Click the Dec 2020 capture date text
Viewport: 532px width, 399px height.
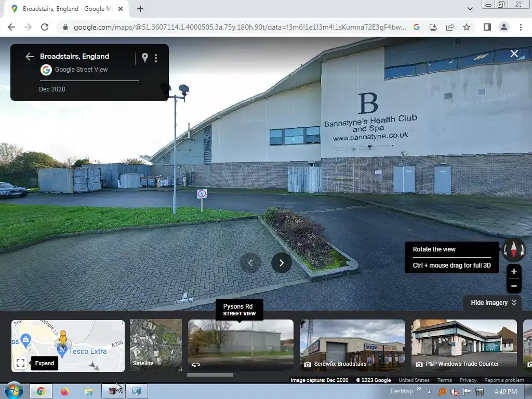tap(52, 89)
